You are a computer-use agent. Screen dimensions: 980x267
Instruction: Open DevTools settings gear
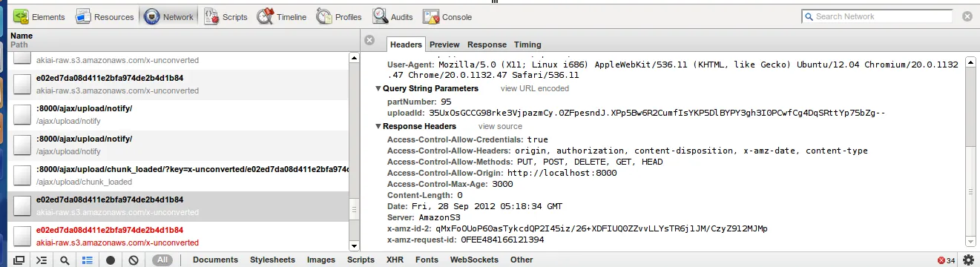click(967, 260)
